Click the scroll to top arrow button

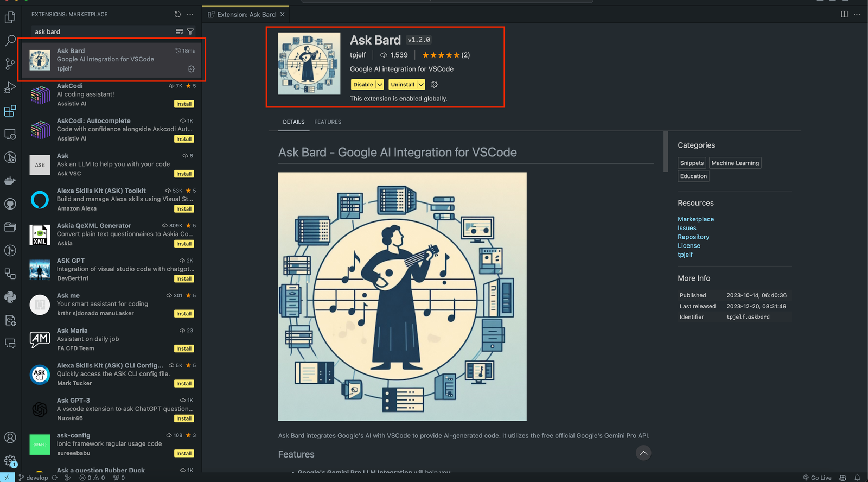click(643, 453)
